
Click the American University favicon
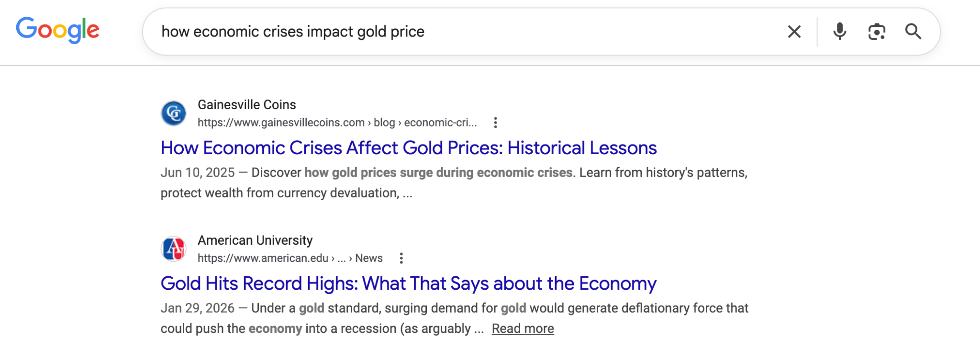click(x=173, y=249)
